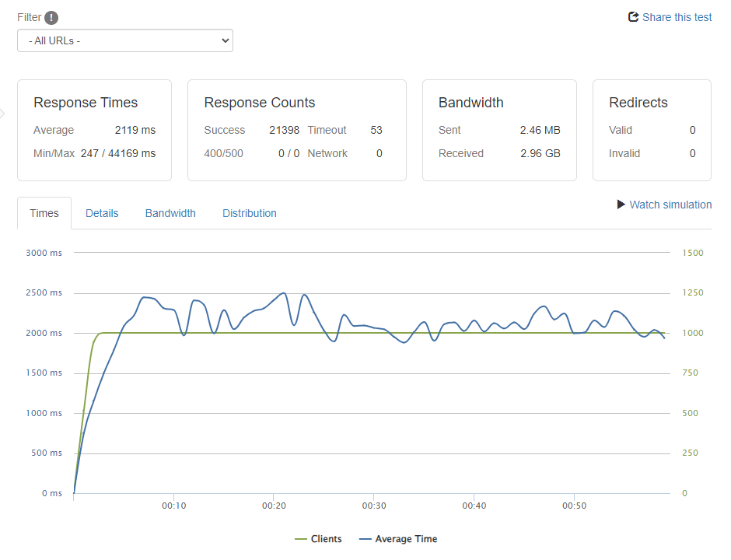
Task: Click the Share this test link
Action: tap(677, 17)
